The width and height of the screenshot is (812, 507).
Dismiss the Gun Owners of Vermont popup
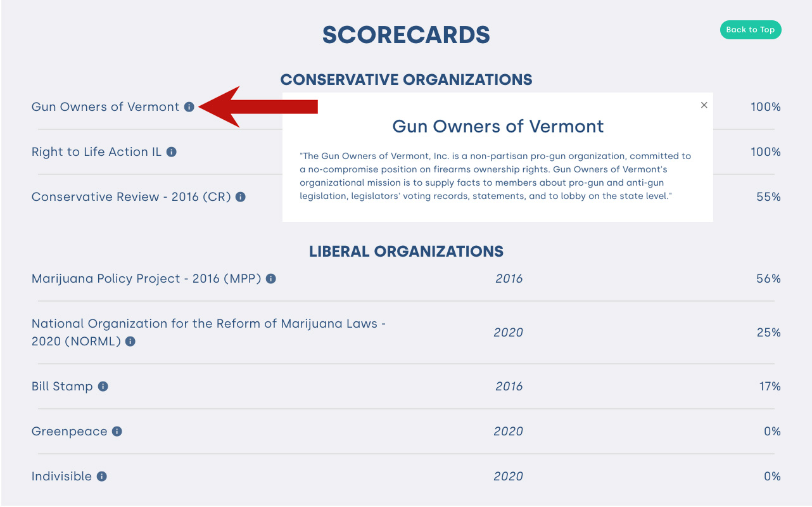[704, 105]
